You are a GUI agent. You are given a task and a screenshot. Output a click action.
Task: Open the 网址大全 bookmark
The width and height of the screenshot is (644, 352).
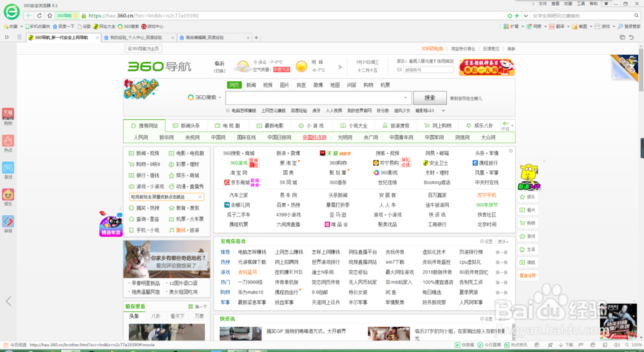point(104,26)
